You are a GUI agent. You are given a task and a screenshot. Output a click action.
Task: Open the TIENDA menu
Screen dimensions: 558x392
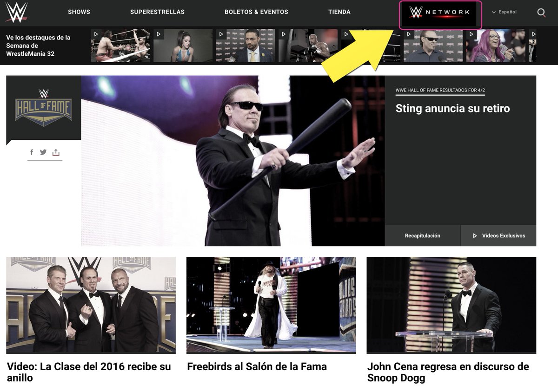(x=339, y=12)
